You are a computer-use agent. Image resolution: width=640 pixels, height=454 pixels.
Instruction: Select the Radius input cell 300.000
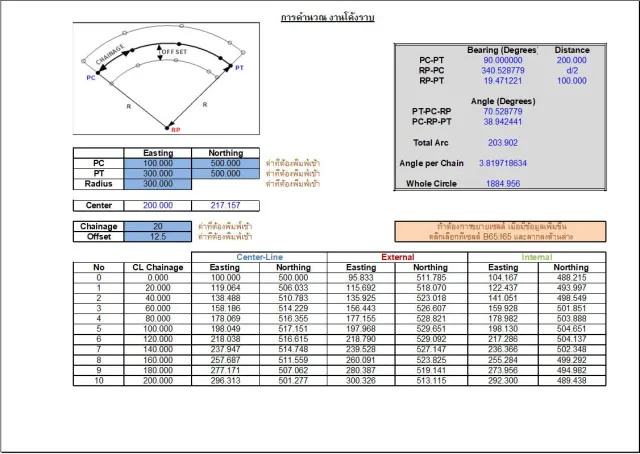coord(158,184)
